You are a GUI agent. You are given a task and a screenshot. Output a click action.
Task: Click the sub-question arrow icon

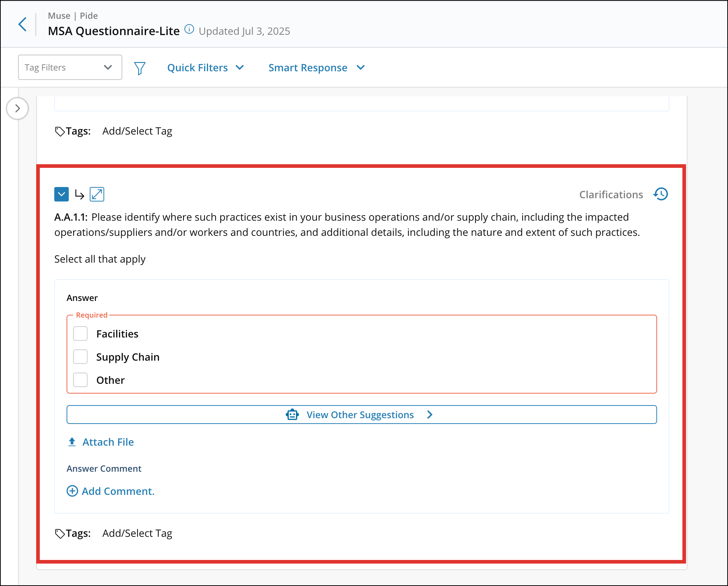coord(79,195)
